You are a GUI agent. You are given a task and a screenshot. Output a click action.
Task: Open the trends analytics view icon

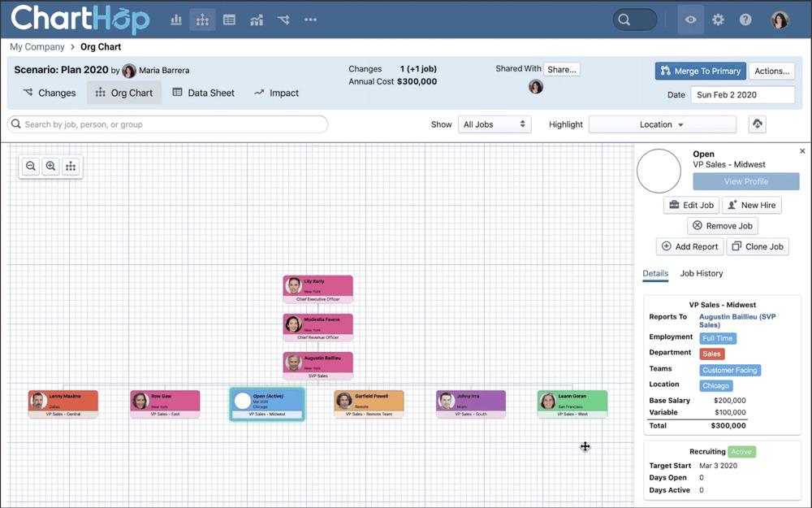256,19
